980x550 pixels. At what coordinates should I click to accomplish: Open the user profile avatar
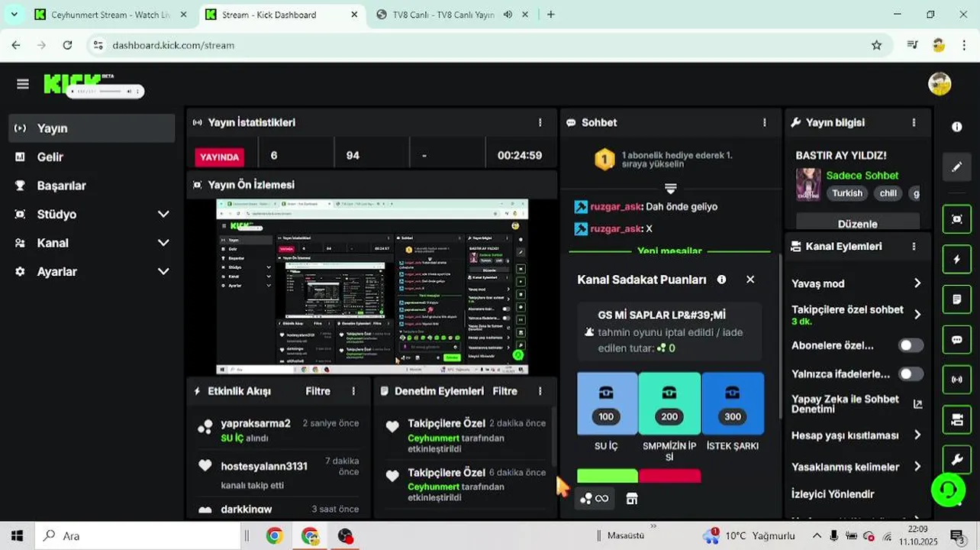pyautogui.click(x=940, y=84)
